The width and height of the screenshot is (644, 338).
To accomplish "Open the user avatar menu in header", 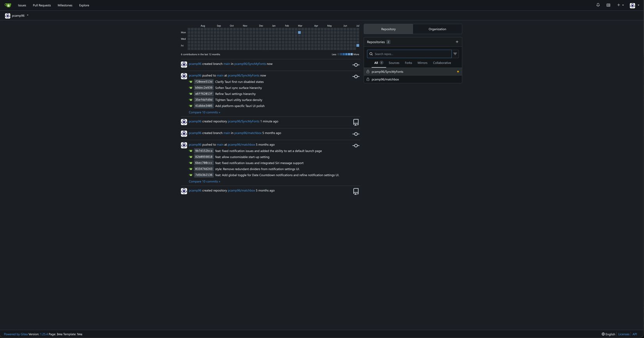I will point(634,5).
